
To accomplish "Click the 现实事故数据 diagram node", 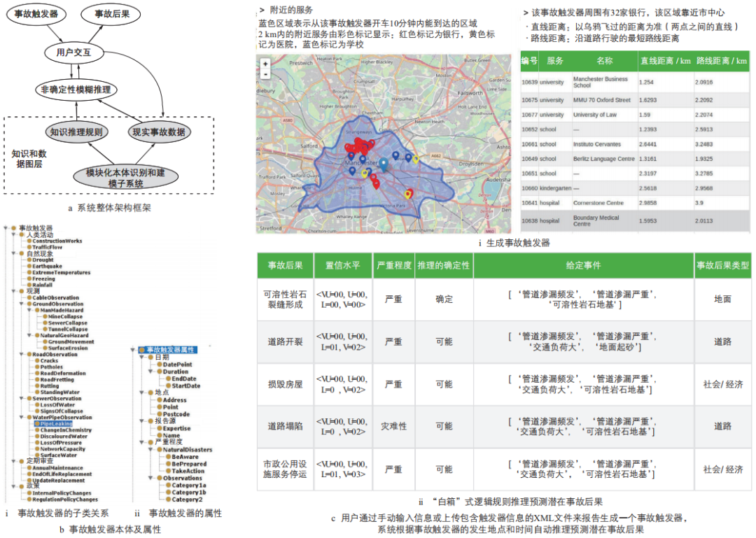I will click(159, 132).
